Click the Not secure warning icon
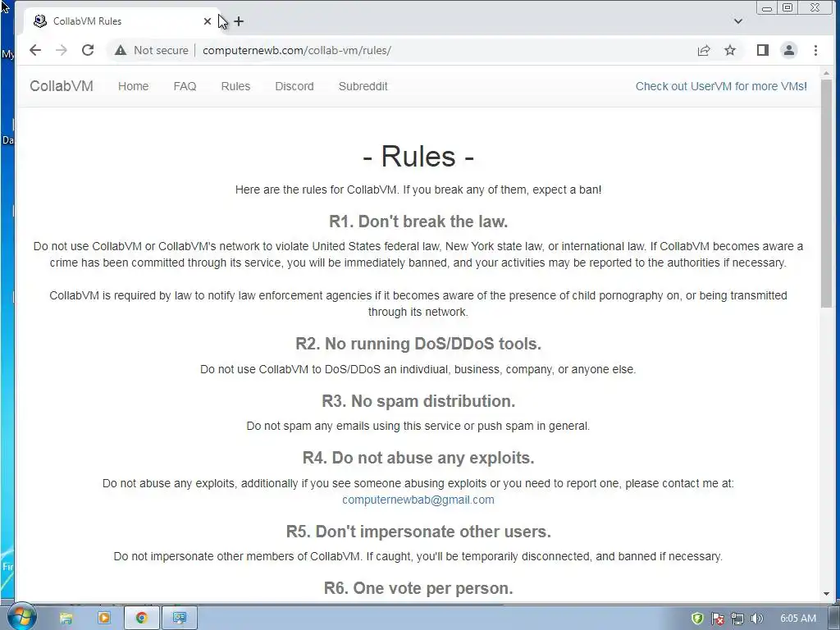The image size is (840, 630). 121,50
